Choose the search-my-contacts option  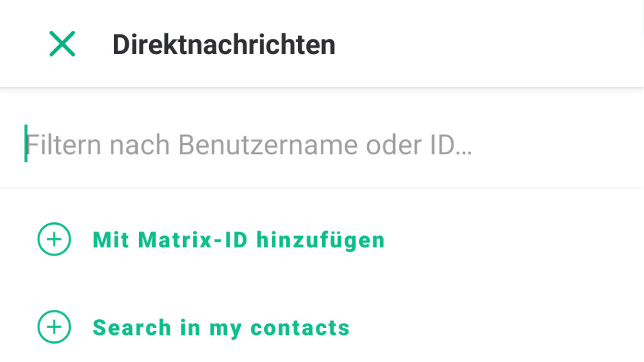(x=194, y=327)
